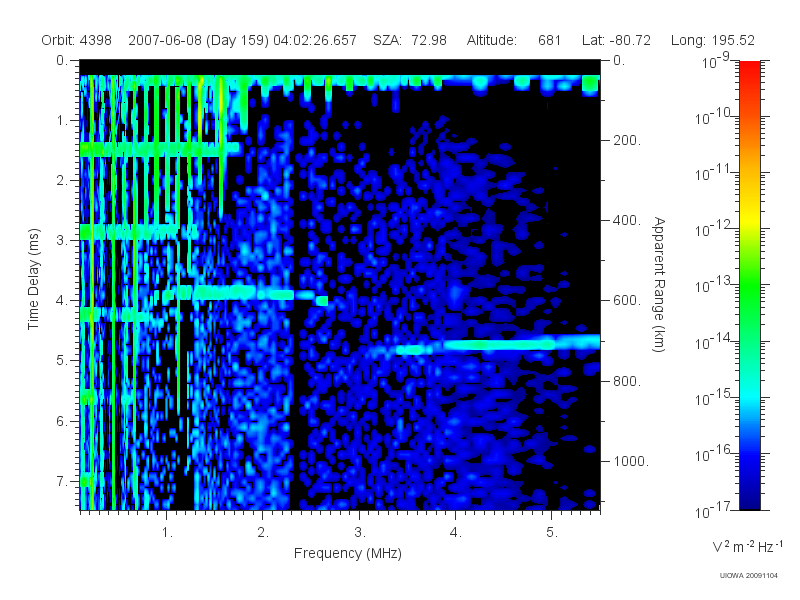Click the '5.' frequency axis tick label
The width and height of the screenshot is (800, 600).
coord(552,533)
